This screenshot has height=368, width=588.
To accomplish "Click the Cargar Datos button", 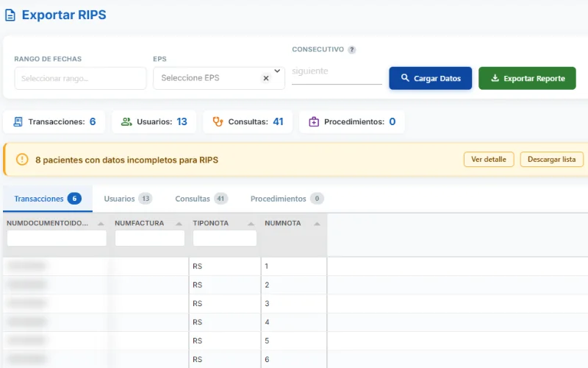I will [x=431, y=78].
